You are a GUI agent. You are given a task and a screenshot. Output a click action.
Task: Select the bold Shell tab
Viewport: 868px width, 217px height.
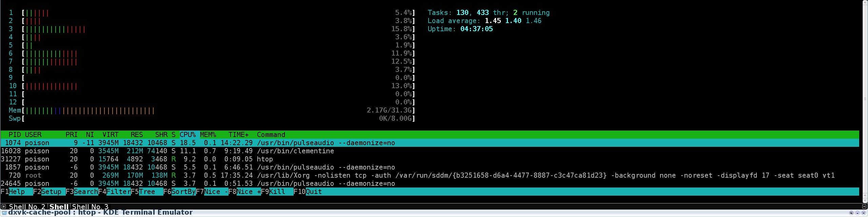[59, 206]
